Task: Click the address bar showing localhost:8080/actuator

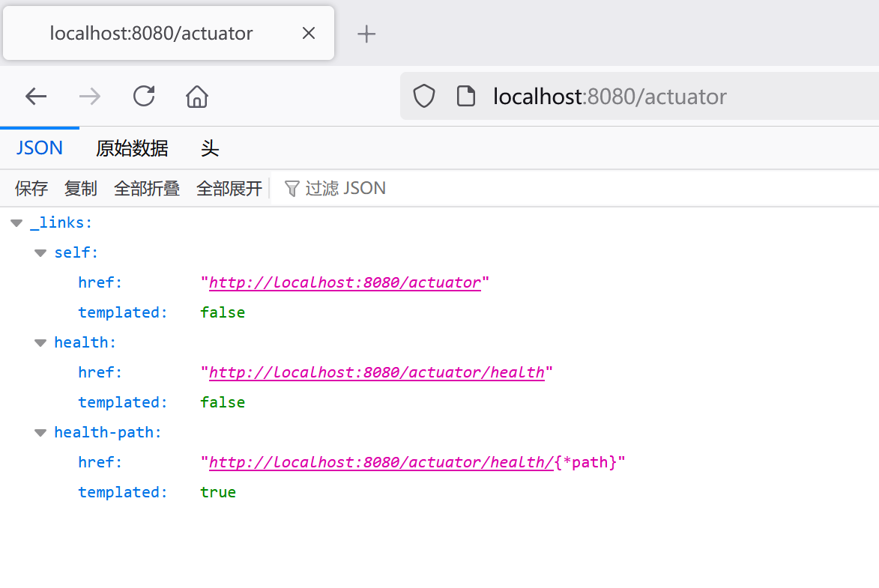Action: click(609, 96)
